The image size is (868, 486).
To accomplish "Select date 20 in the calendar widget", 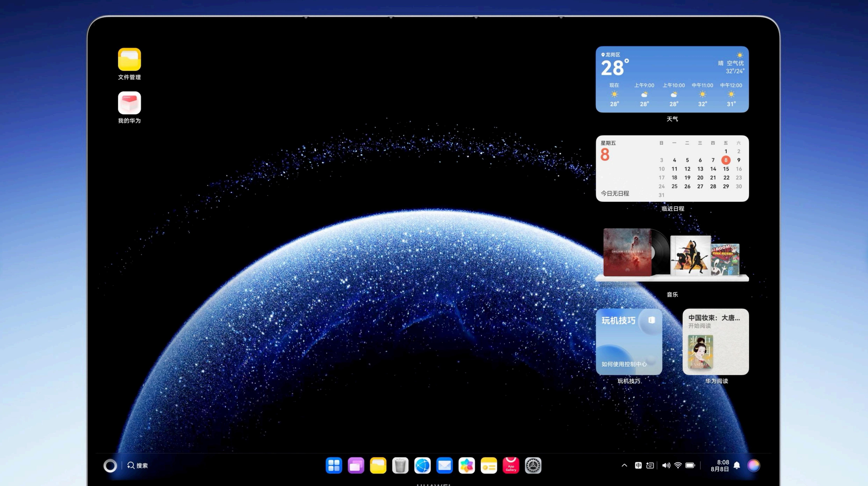I will point(700,178).
